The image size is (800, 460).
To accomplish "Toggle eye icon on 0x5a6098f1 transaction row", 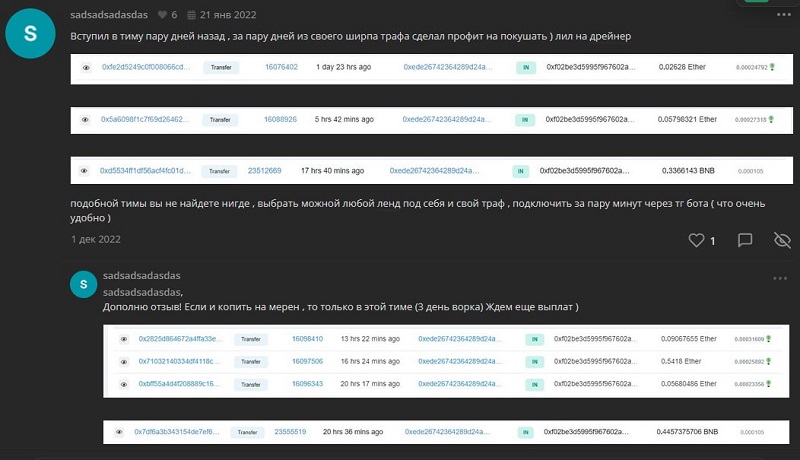I will click(86, 119).
